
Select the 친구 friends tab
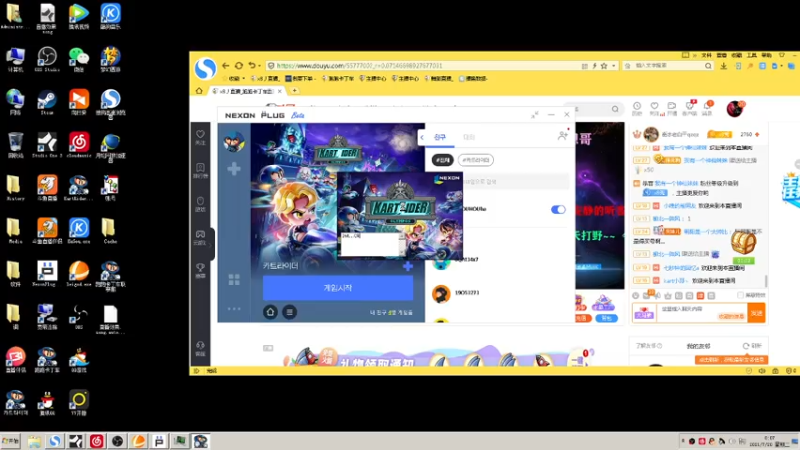click(x=440, y=137)
